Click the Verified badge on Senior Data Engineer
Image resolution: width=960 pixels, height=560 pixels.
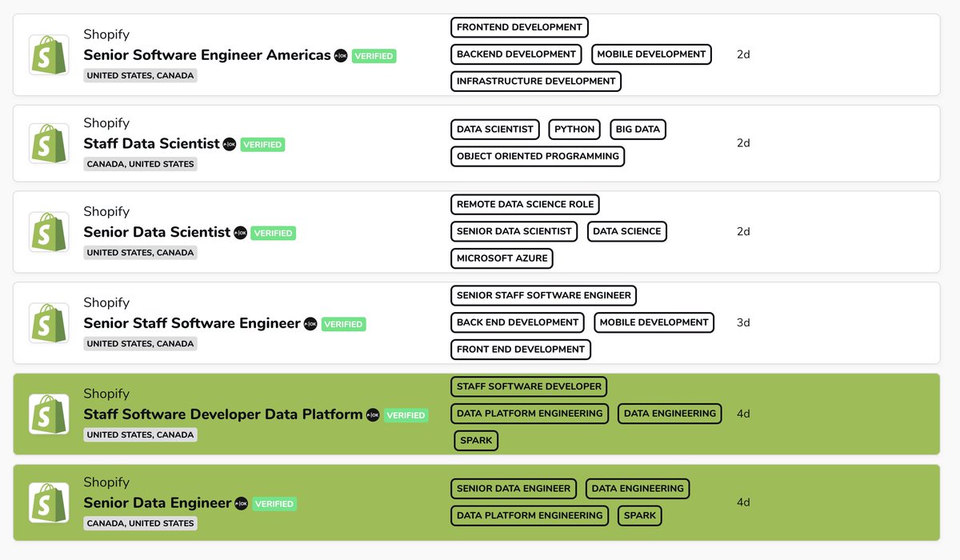274,504
